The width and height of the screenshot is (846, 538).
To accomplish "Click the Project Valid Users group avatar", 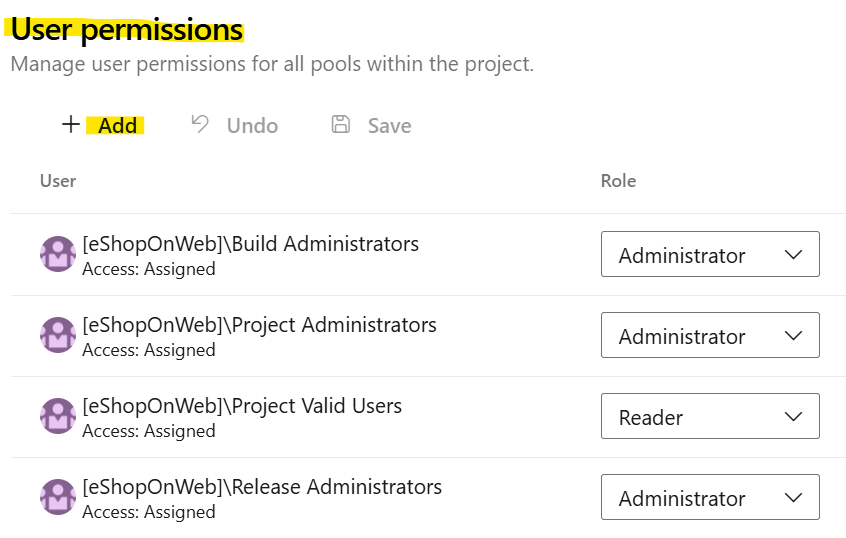I will click(x=58, y=416).
